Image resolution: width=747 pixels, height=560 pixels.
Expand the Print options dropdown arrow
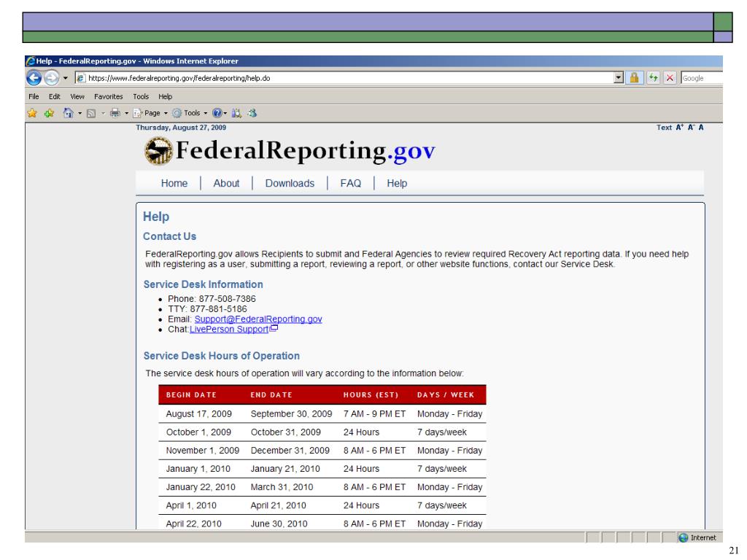click(126, 113)
